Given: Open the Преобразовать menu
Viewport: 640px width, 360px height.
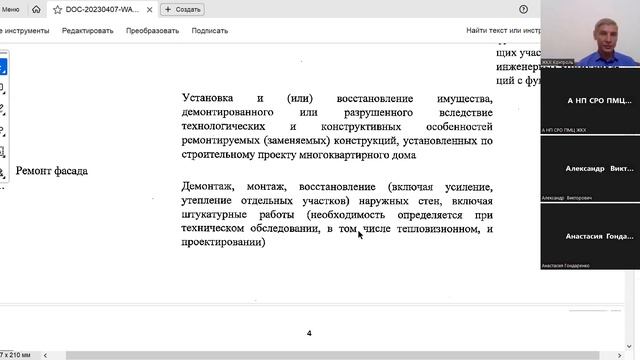Looking at the screenshot, I should click(152, 31).
